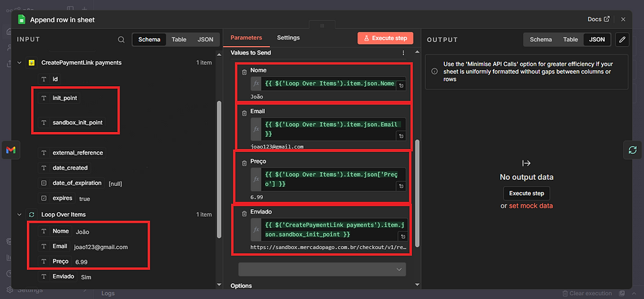Delete the Preço field with trash icon
644x299 pixels.
[244, 163]
